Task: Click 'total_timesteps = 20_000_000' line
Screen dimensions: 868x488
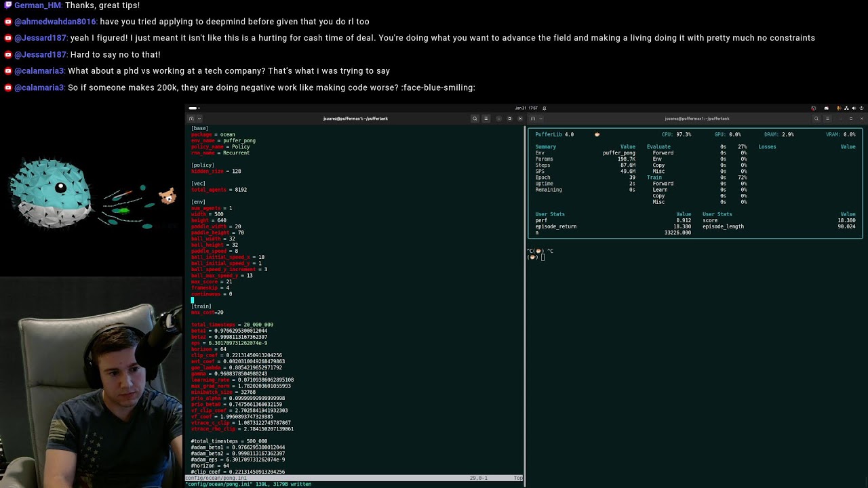Action: (x=232, y=325)
